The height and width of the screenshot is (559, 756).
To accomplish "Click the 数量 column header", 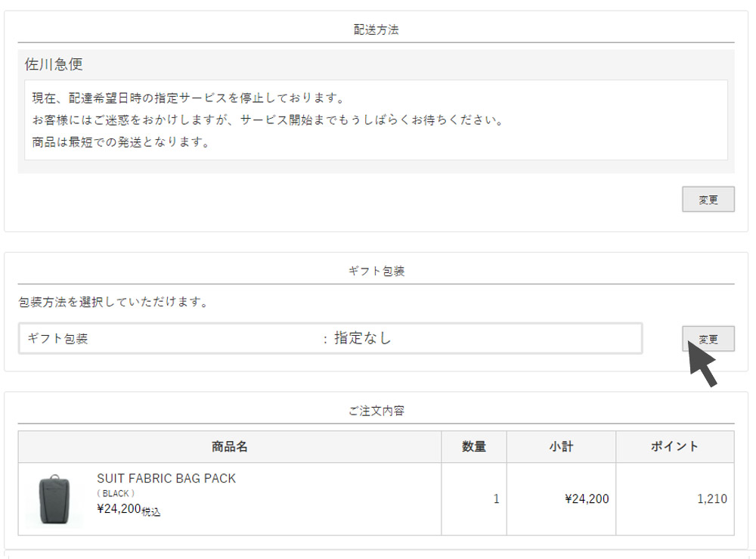I will click(x=474, y=447).
